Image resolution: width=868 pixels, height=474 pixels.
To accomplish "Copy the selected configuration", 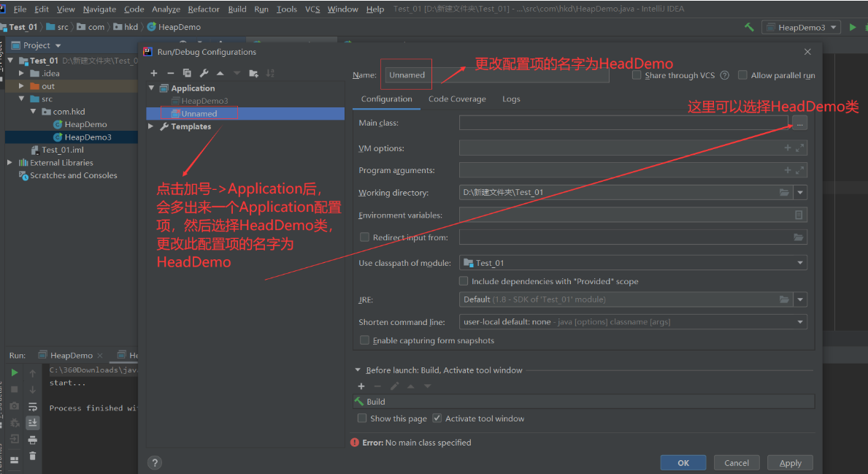I will click(x=187, y=73).
